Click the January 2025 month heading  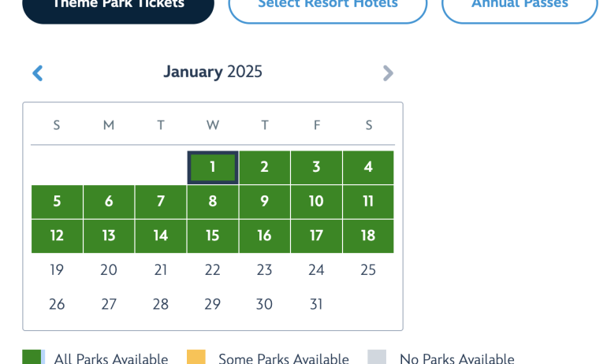[213, 72]
